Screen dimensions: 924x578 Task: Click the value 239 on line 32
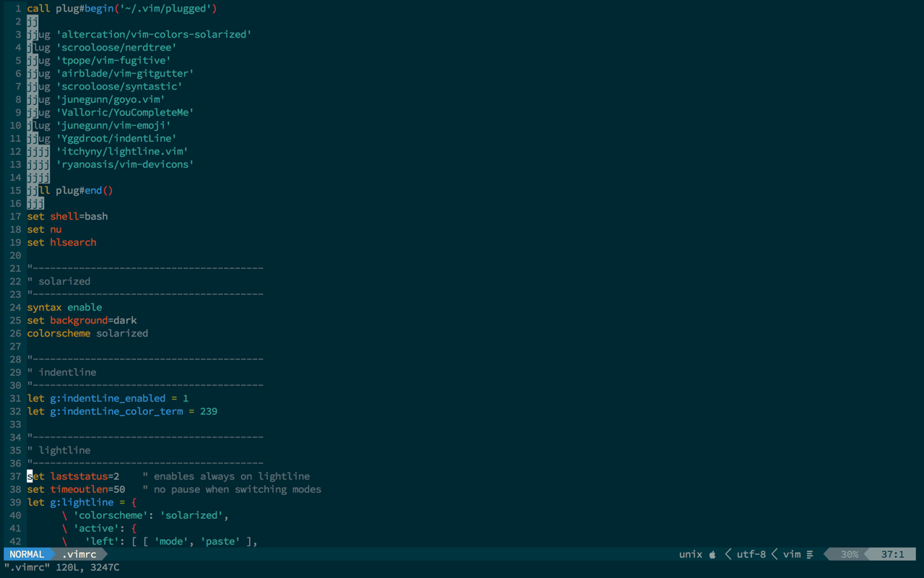[x=209, y=411]
